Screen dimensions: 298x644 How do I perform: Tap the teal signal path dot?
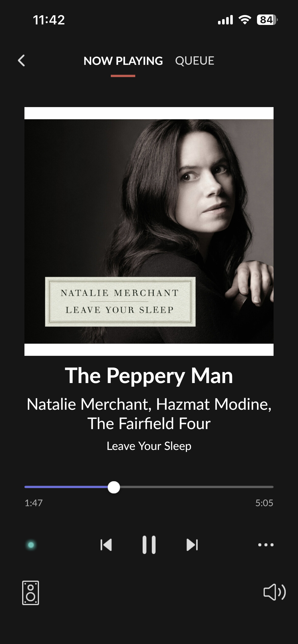coord(31,545)
